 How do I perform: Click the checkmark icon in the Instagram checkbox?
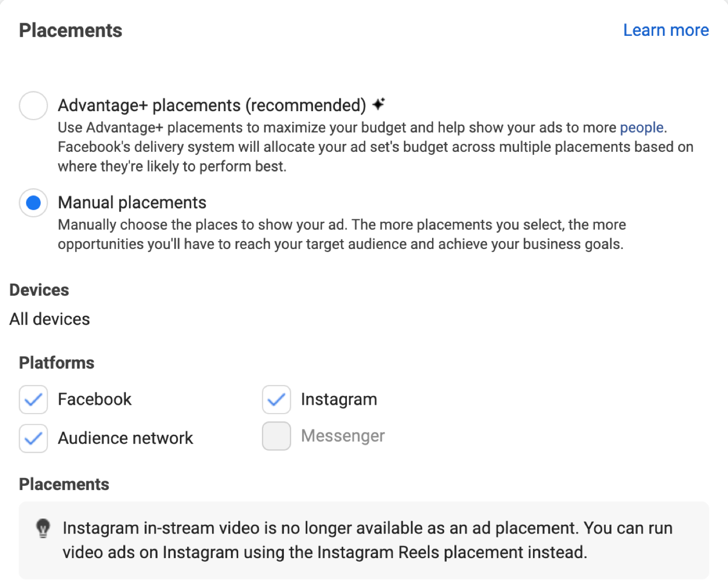[x=276, y=400]
